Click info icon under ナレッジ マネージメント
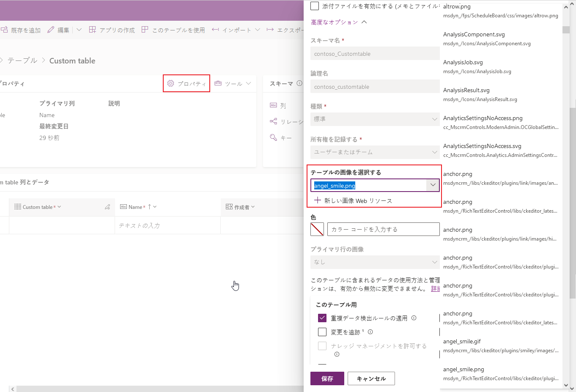576x392 pixels. [337, 354]
